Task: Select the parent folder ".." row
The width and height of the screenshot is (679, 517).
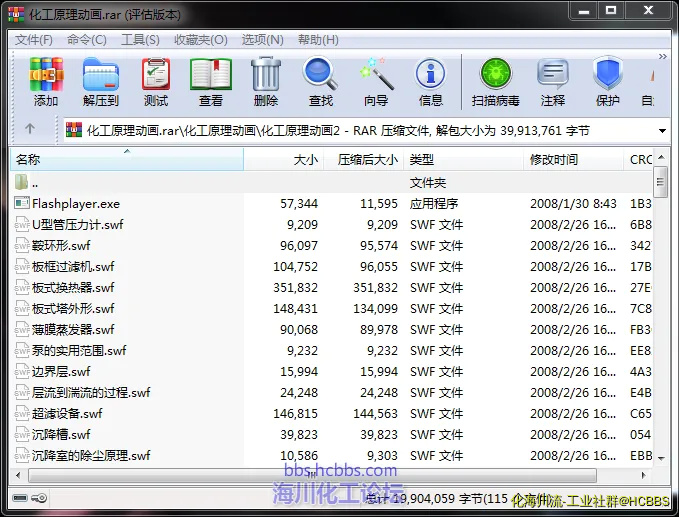Action: [331, 183]
